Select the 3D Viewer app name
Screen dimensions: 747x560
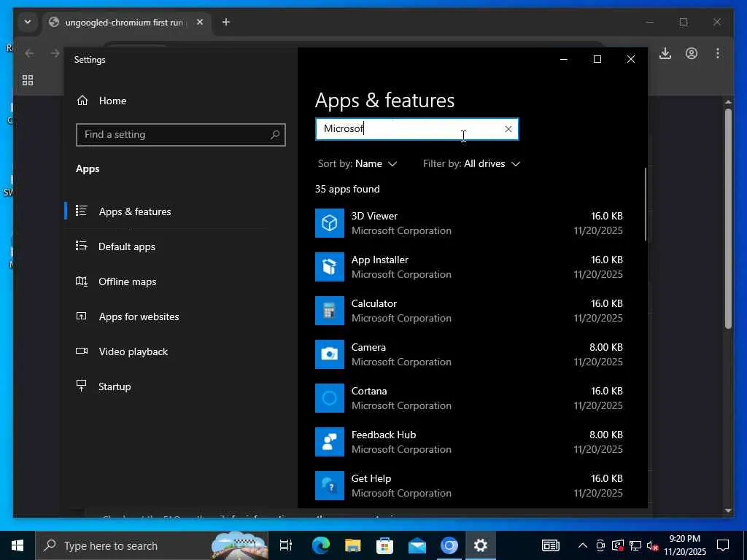click(374, 216)
